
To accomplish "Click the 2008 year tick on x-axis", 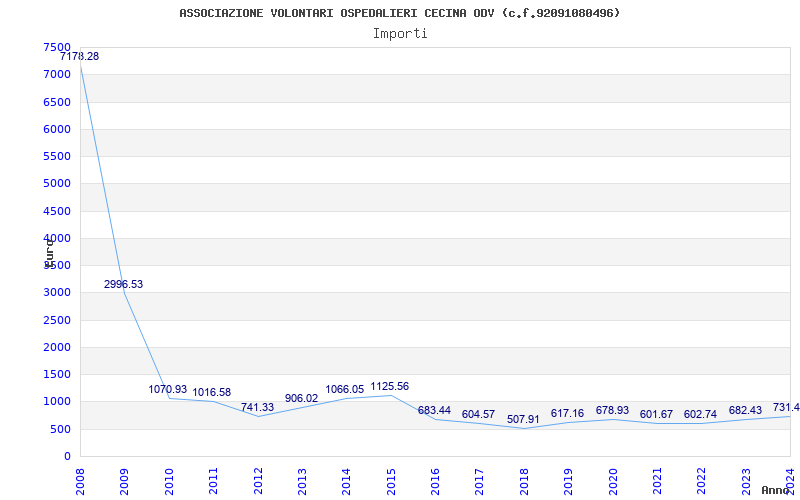I will (80, 480).
